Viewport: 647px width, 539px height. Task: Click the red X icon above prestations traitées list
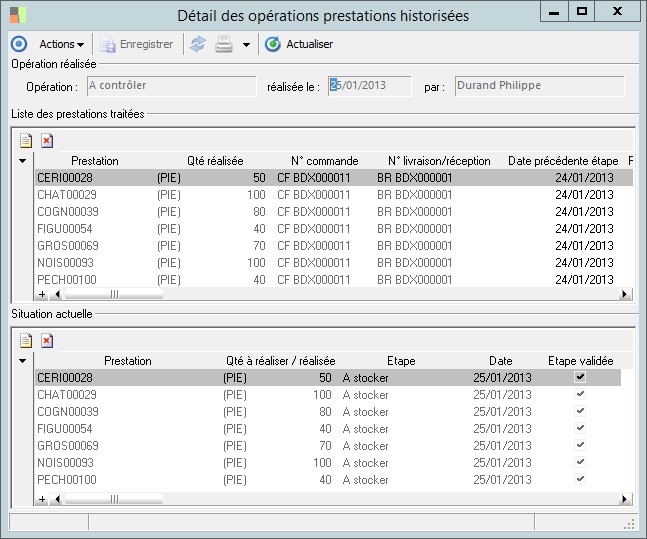point(47,140)
